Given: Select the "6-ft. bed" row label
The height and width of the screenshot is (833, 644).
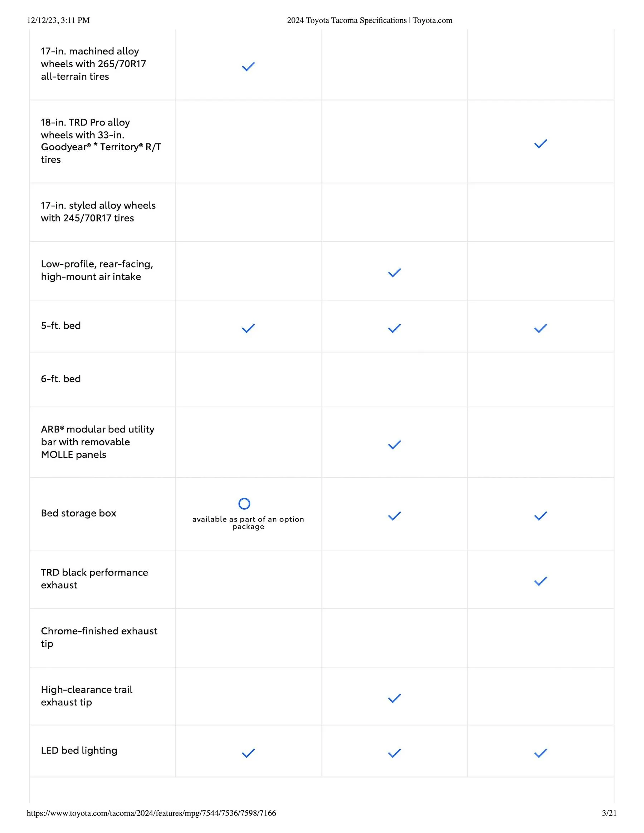Looking at the screenshot, I should click(61, 379).
